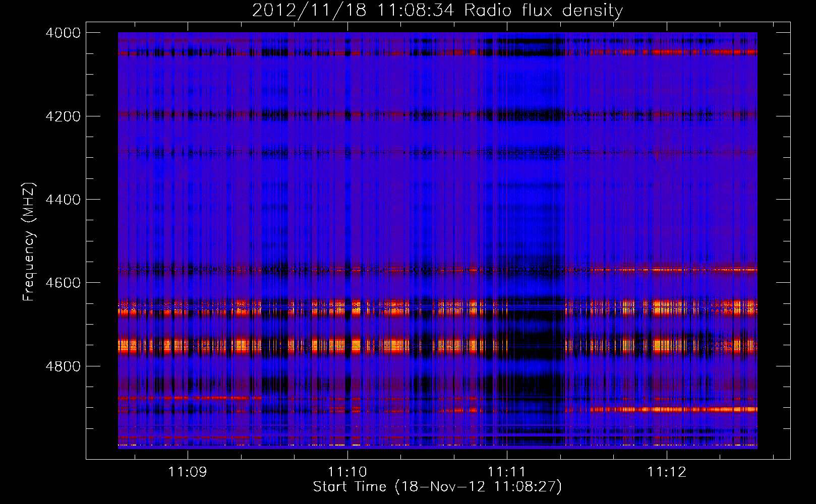816x504 pixels.
Task: Click the 'Start Time (18-Nov-12 11:08:27)' axis label
Action: pos(437,487)
